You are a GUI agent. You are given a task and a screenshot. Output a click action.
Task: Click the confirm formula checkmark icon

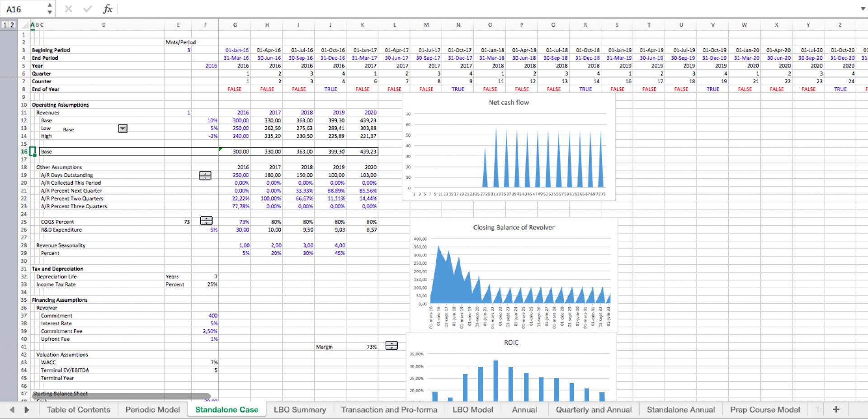pyautogui.click(x=88, y=9)
